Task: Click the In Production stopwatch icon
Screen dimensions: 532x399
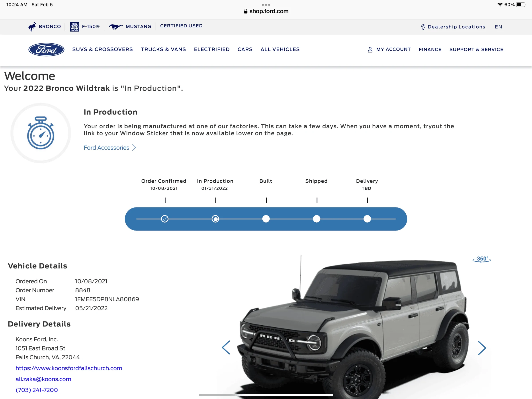Action: [41, 133]
